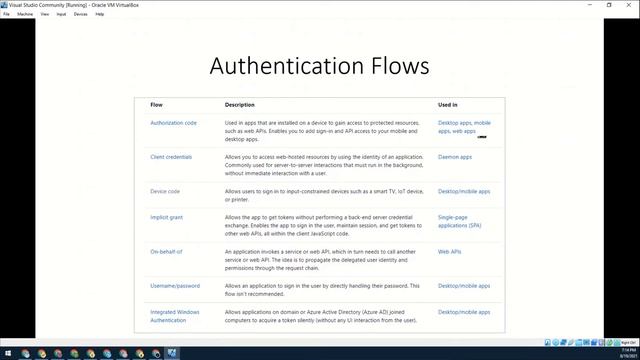
Task: Click the Daemon apps link
Action: pyautogui.click(x=455, y=157)
